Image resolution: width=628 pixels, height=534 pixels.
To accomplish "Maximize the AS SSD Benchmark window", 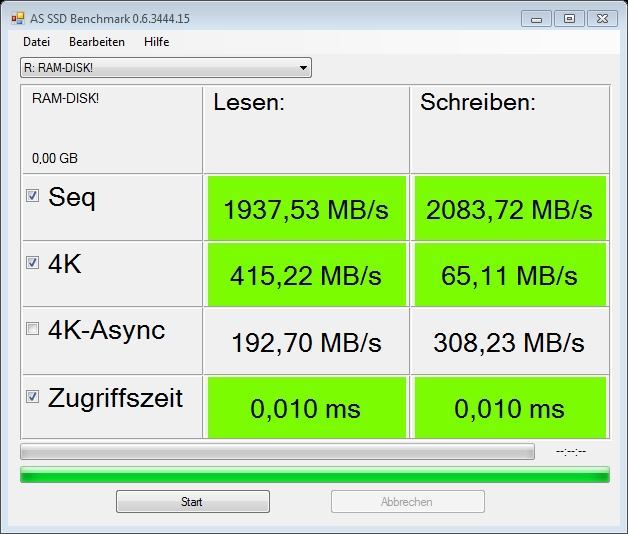I will [x=569, y=19].
